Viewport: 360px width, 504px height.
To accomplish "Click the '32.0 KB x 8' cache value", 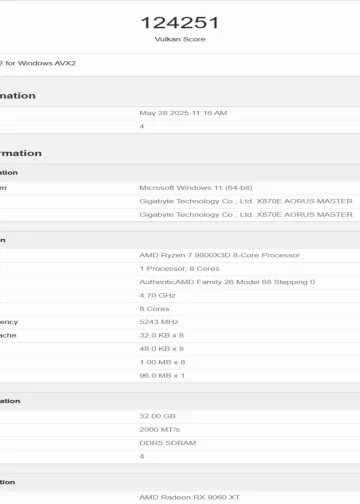I will pyautogui.click(x=161, y=335).
